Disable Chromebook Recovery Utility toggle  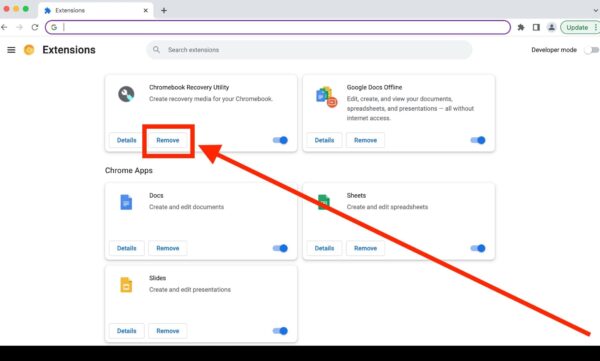click(x=280, y=140)
